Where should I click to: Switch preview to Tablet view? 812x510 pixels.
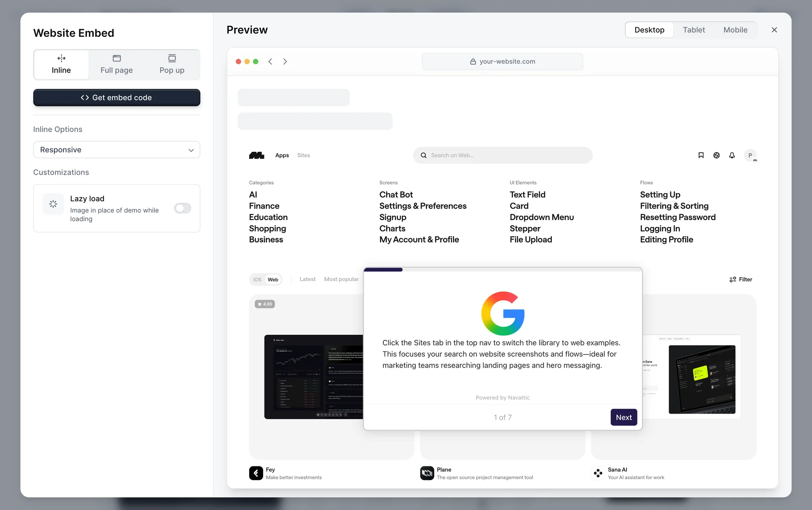[694, 30]
